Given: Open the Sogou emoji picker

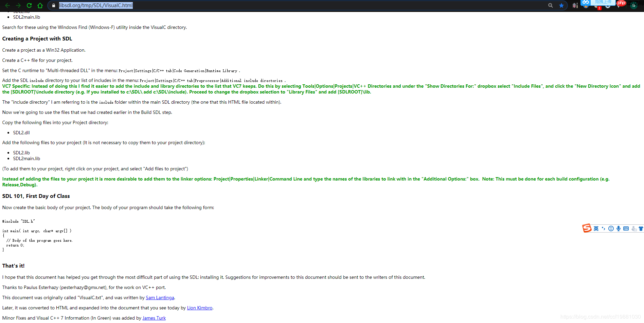Looking at the screenshot, I should coord(611,228).
